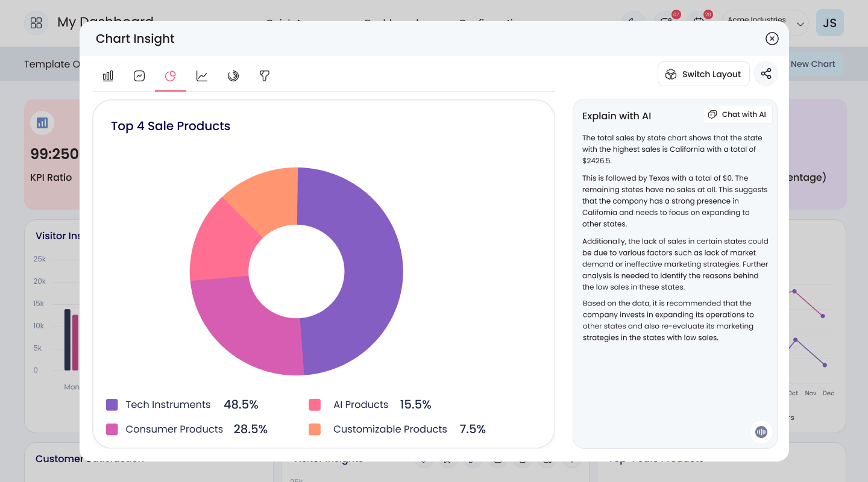This screenshot has height=482, width=868.
Task: Click the 48.5% value in legend
Action: pos(241,405)
